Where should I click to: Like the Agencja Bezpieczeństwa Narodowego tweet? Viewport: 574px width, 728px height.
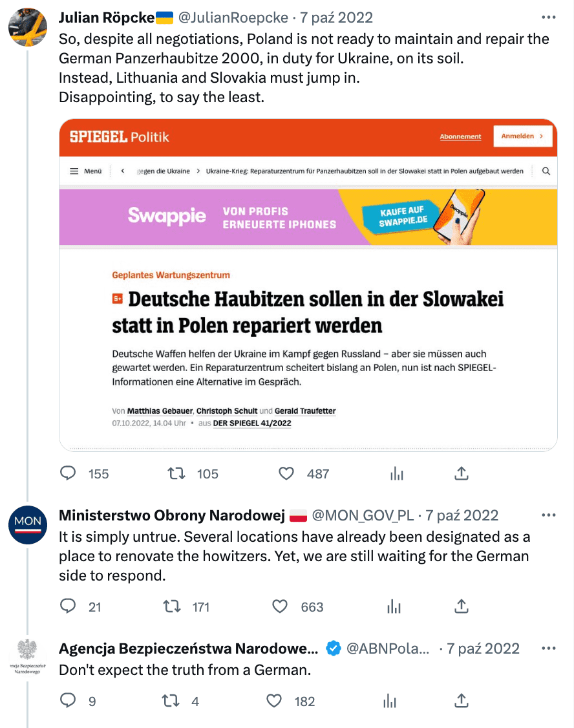pos(274,701)
